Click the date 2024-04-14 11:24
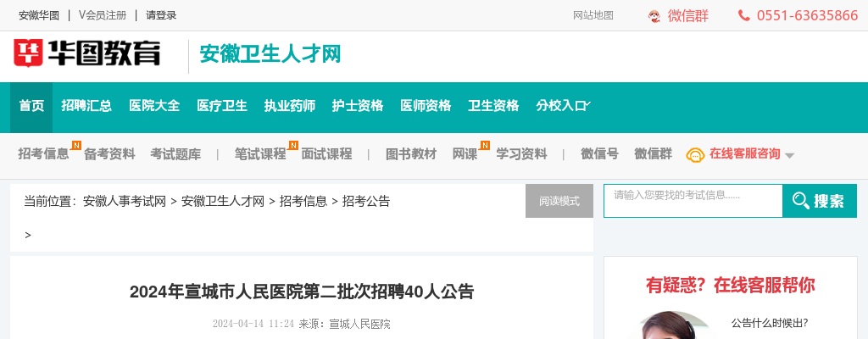The image size is (868, 339). coord(253,324)
